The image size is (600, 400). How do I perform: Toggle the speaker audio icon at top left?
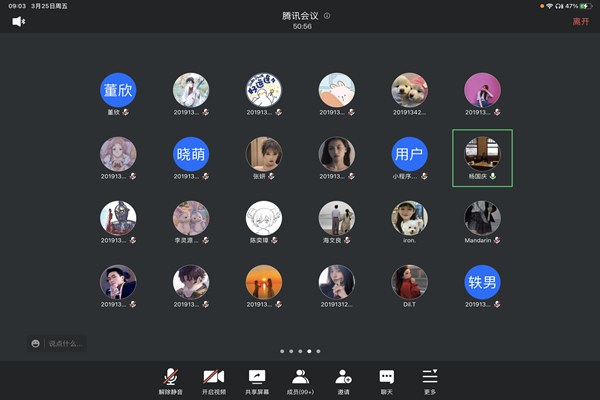click(x=19, y=21)
